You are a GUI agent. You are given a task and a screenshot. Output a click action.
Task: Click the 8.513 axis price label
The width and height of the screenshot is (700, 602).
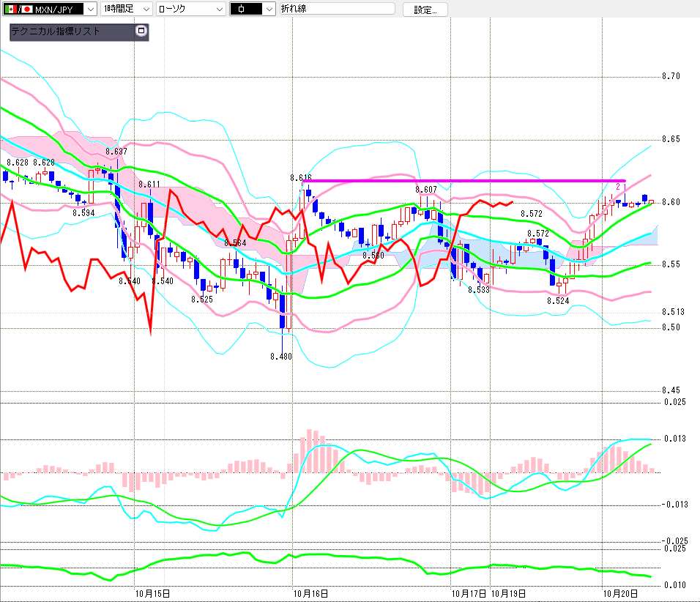[673, 312]
